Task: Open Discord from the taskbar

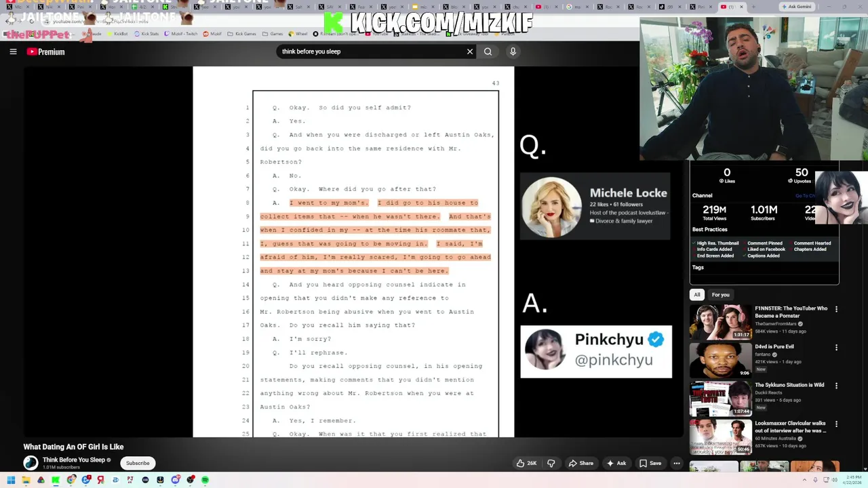Action: coord(175,480)
